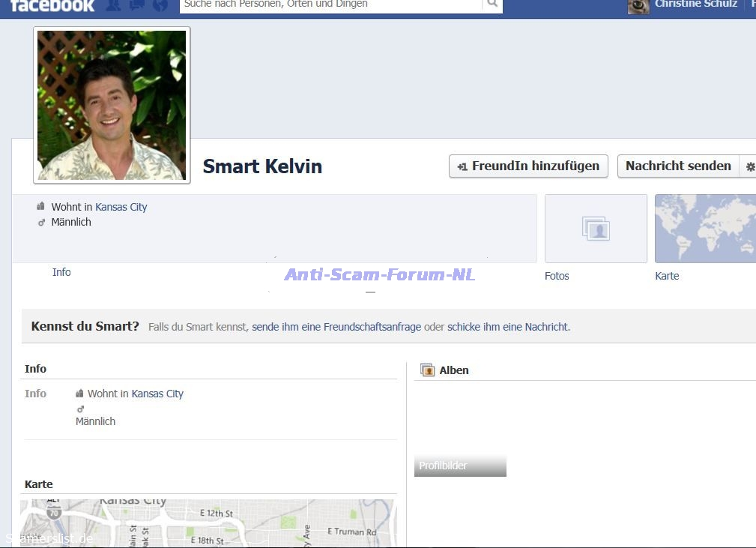This screenshot has height=548, width=756.
Task: Open the world map Karte thumbnail
Action: pos(705,229)
